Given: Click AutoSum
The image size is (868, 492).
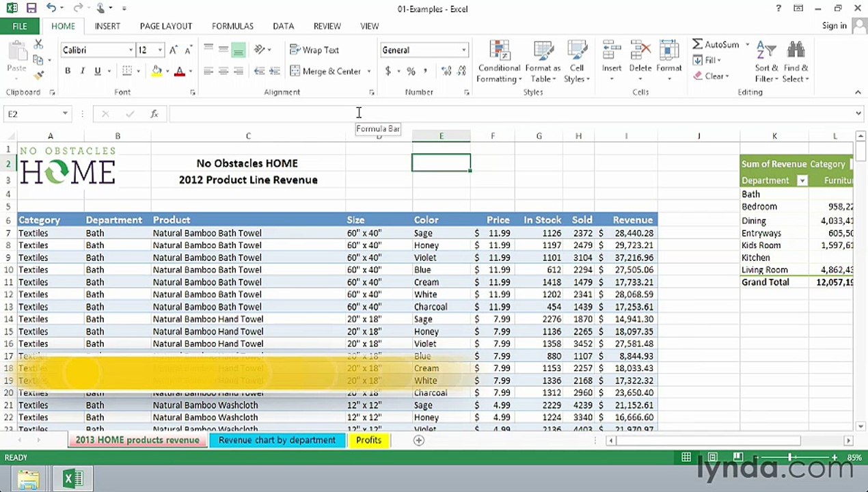Looking at the screenshot, I should pyautogui.click(x=716, y=44).
